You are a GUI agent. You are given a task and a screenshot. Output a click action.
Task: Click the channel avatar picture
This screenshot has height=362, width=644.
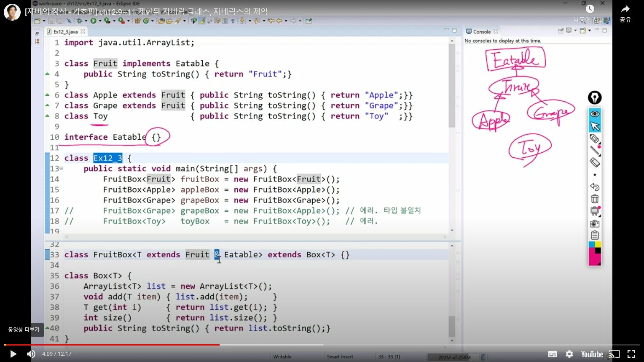[x=12, y=12]
